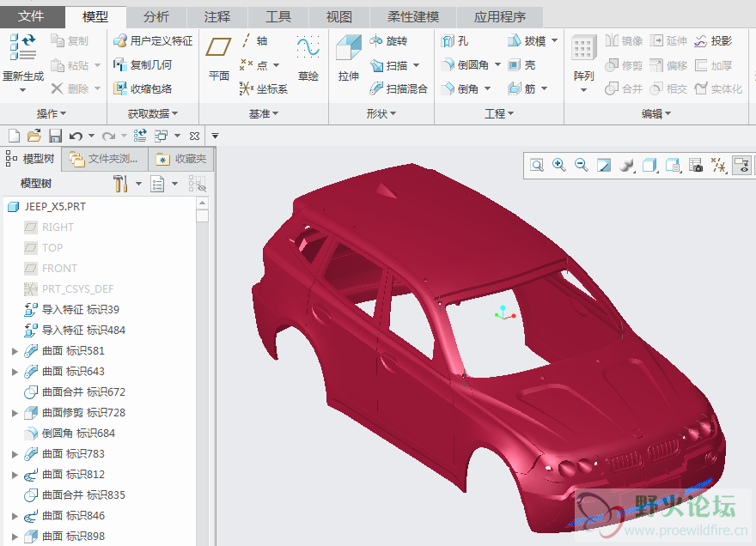Open the Point (点) dropdown arrow
Screen dimensions: 756x546
click(x=277, y=65)
